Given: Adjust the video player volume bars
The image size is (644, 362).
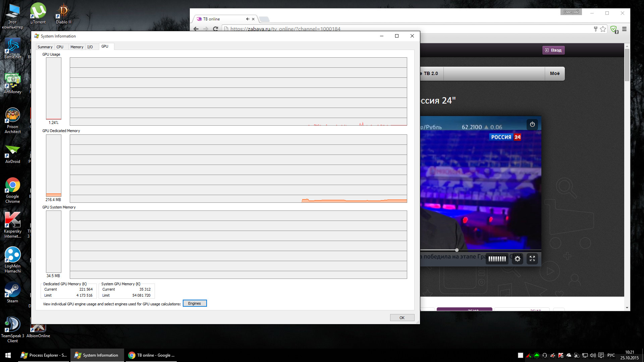Looking at the screenshot, I should pos(497,259).
